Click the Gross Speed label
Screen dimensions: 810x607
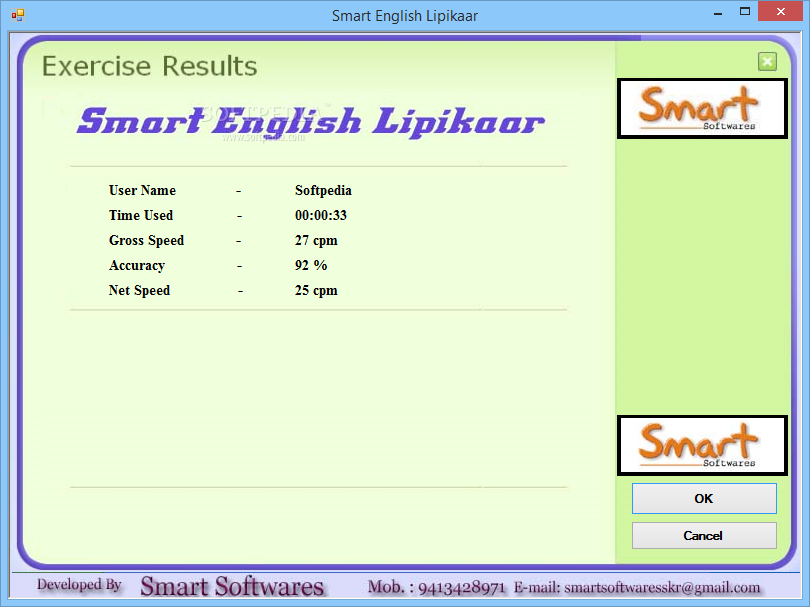[x=146, y=241]
